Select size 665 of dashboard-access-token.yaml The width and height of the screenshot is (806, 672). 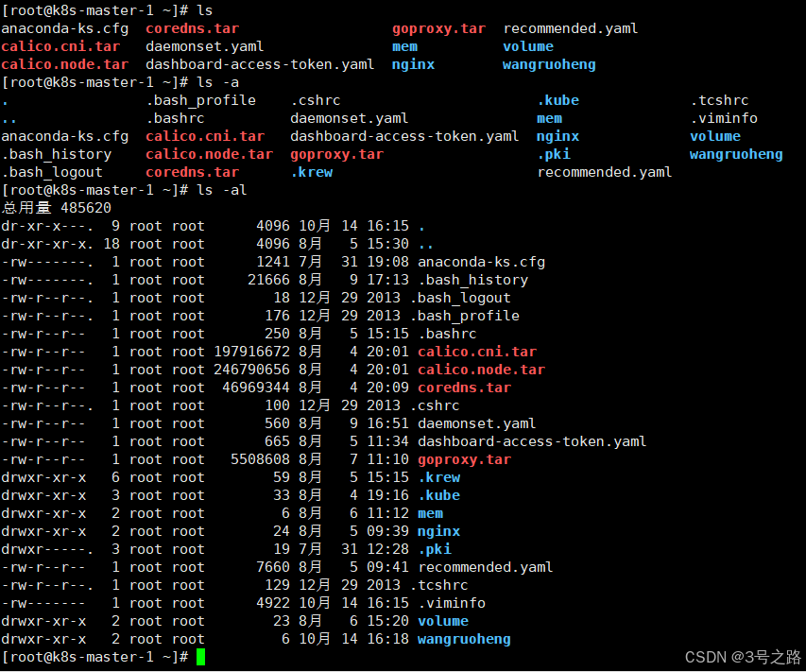(277, 441)
